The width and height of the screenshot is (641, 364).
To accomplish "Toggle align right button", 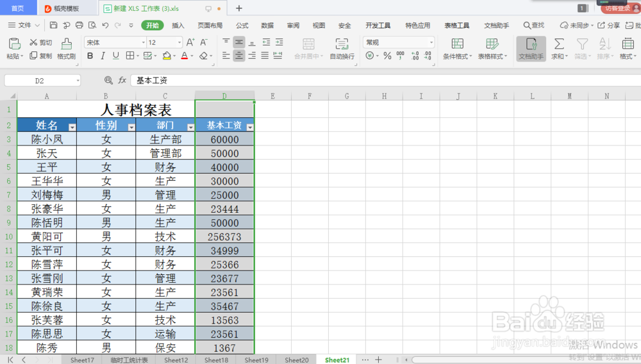I will click(252, 56).
